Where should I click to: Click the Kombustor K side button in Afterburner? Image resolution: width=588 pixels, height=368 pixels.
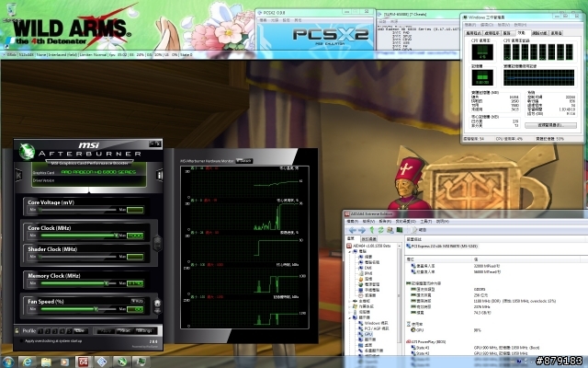click(x=18, y=175)
